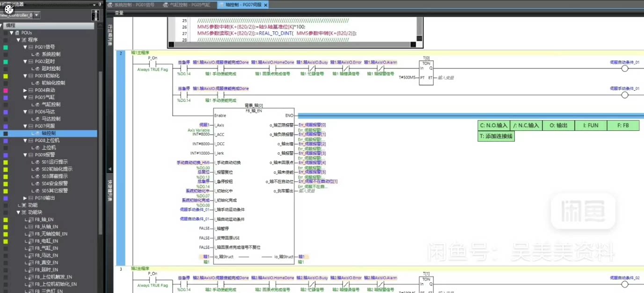644x293 pixels.
Task: Open the FB_真空_EN function block
Action: [x=46, y=263]
